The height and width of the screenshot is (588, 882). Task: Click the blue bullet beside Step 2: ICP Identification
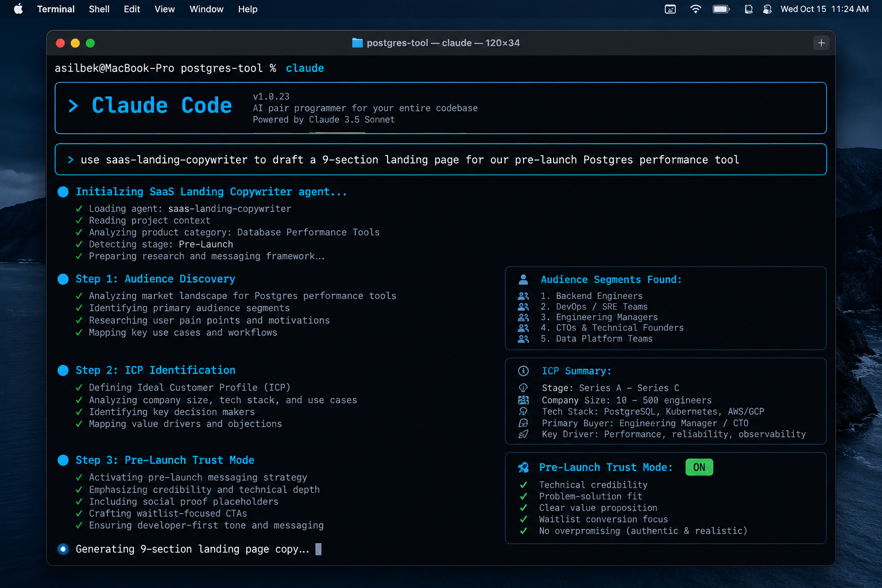click(63, 370)
